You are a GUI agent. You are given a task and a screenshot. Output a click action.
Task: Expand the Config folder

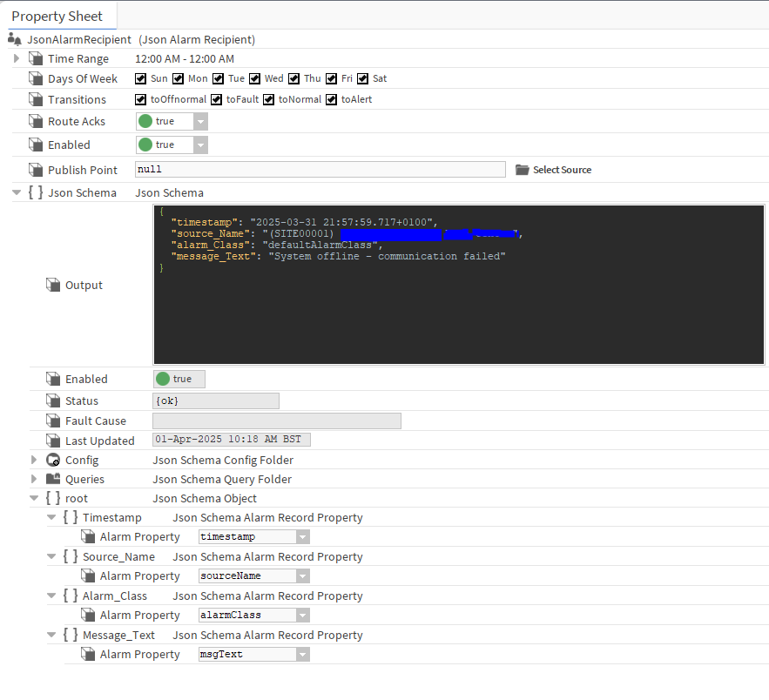pos(34,460)
